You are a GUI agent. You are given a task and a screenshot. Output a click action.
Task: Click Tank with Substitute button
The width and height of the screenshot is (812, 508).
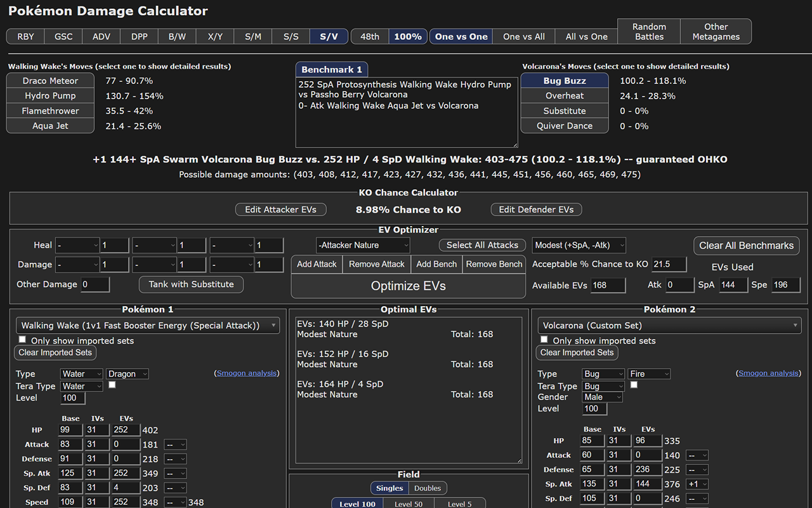192,284
